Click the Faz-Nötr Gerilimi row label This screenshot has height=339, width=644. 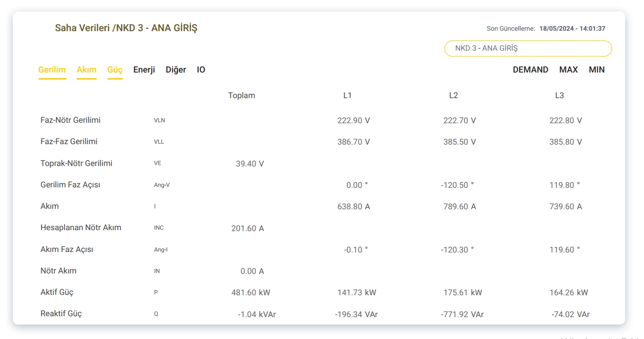(70, 120)
